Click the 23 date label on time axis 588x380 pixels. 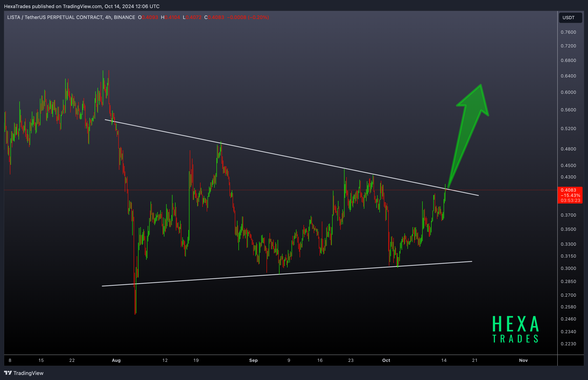pyautogui.click(x=351, y=360)
